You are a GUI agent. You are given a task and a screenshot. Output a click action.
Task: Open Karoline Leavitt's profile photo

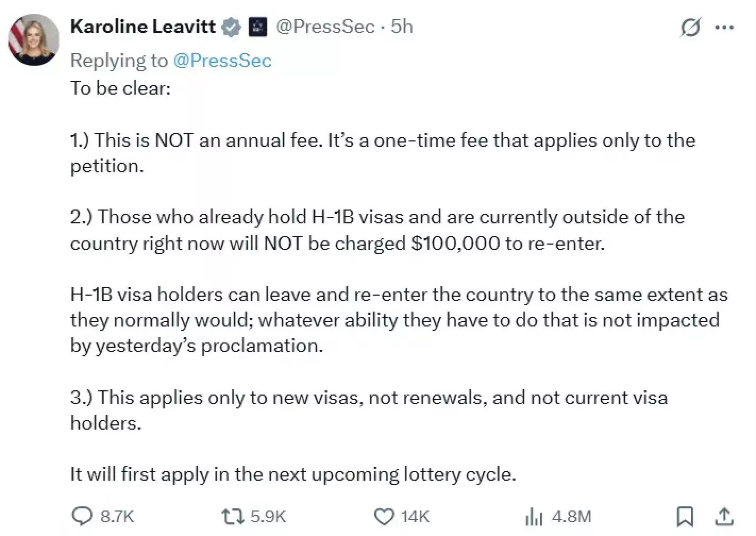pyautogui.click(x=34, y=40)
